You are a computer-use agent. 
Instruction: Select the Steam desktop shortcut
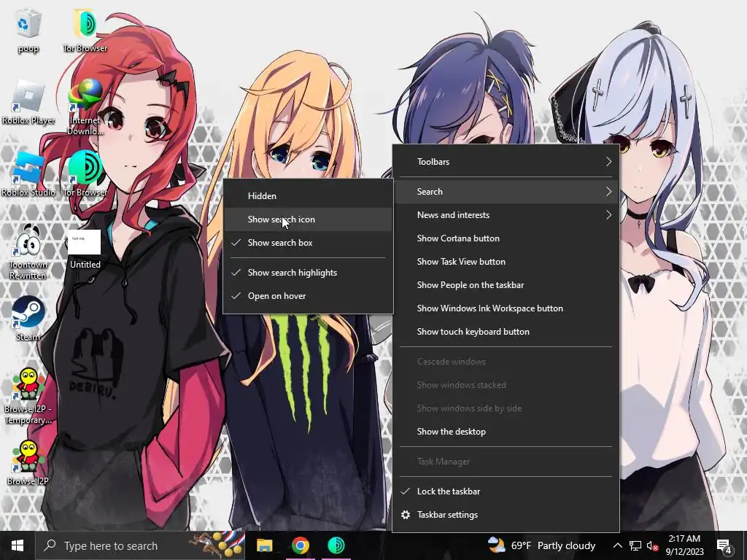coord(28,319)
